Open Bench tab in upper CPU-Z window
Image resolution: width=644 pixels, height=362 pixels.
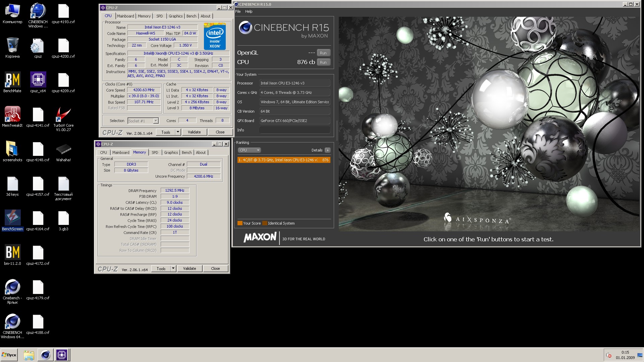click(192, 16)
